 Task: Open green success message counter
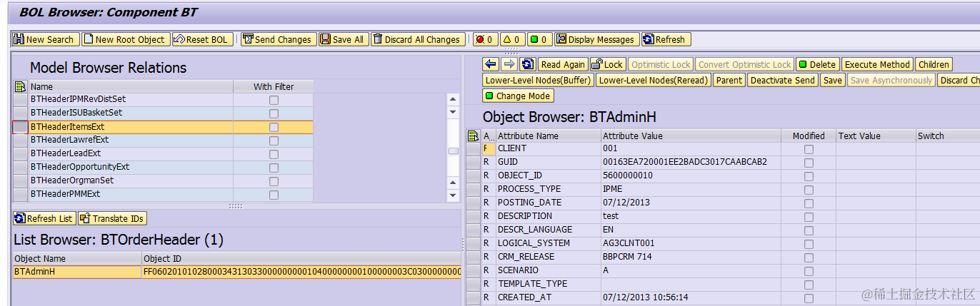coord(539,39)
